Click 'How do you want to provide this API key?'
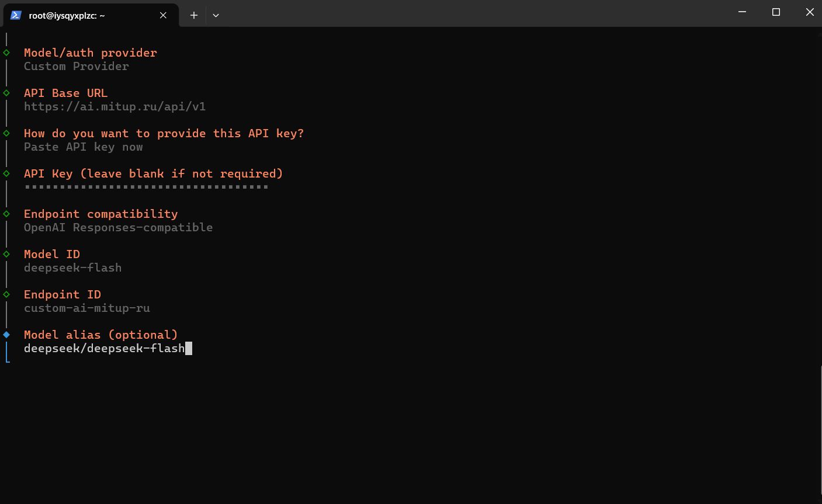This screenshot has height=504, width=822. 164,133
